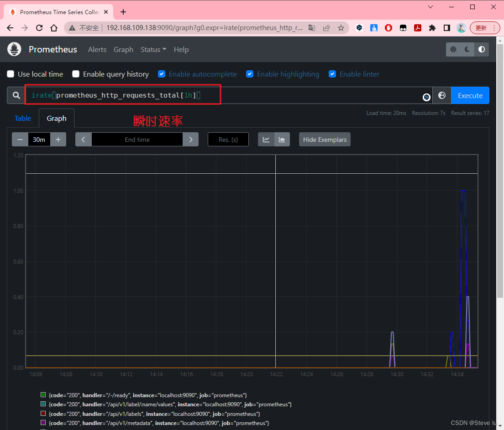Show stacked area graph
Screen dimensions: 504x430
(282, 140)
